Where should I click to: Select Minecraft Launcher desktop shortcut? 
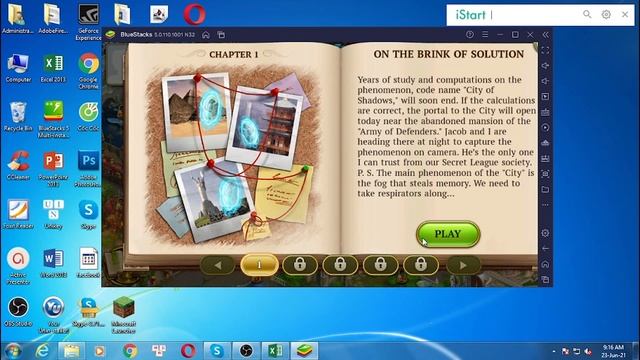pyautogui.click(x=124, y=315)
